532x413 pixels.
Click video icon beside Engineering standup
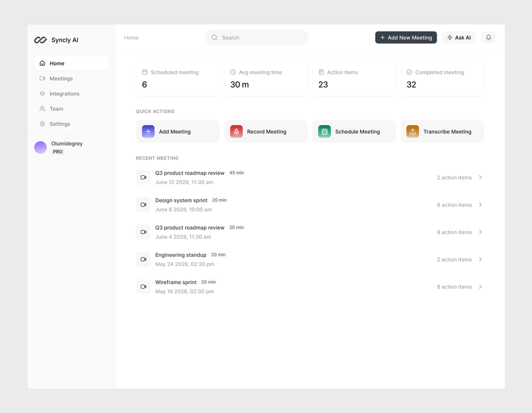[143, 260]
